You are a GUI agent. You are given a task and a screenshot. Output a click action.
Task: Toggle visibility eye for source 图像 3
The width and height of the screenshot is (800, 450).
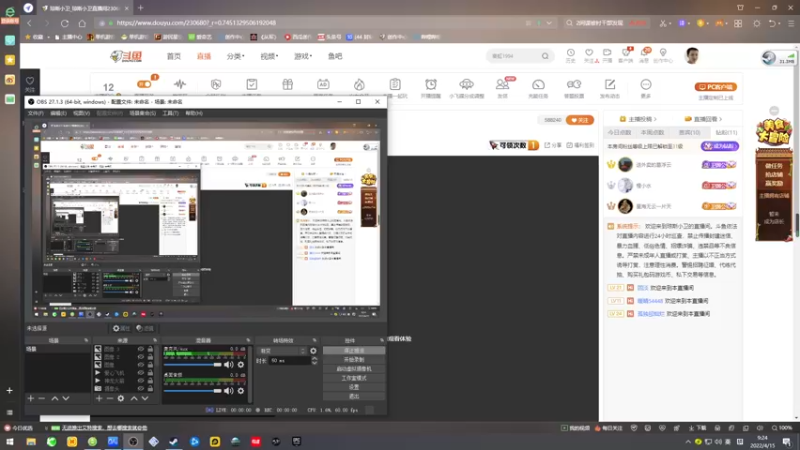(x=141, y=349)
